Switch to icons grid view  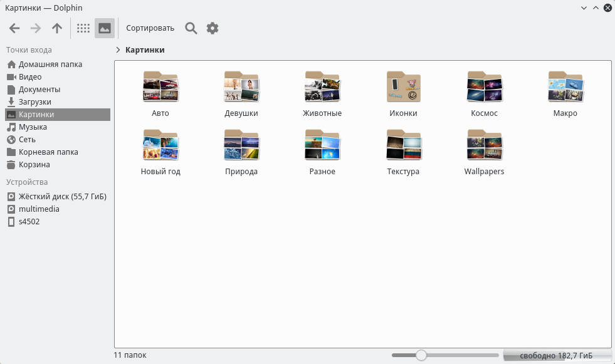(x=83, y=28)
